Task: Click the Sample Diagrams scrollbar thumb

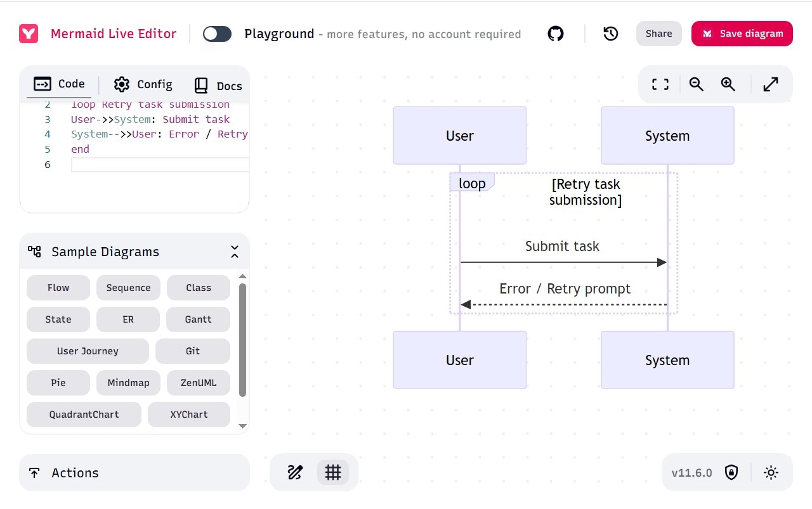Action: [242, 340]
